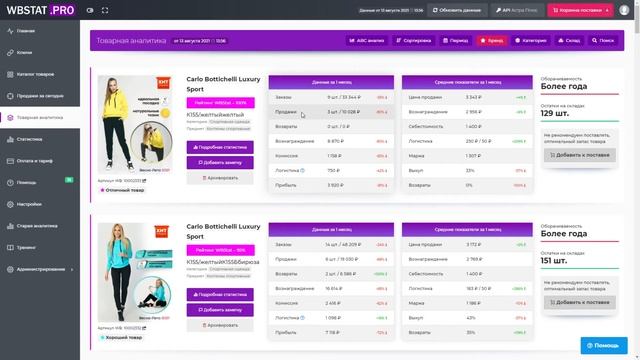Click the WBSTAT.PRO logo
Viewport: 640px width, 360px height.
(40, 10)
